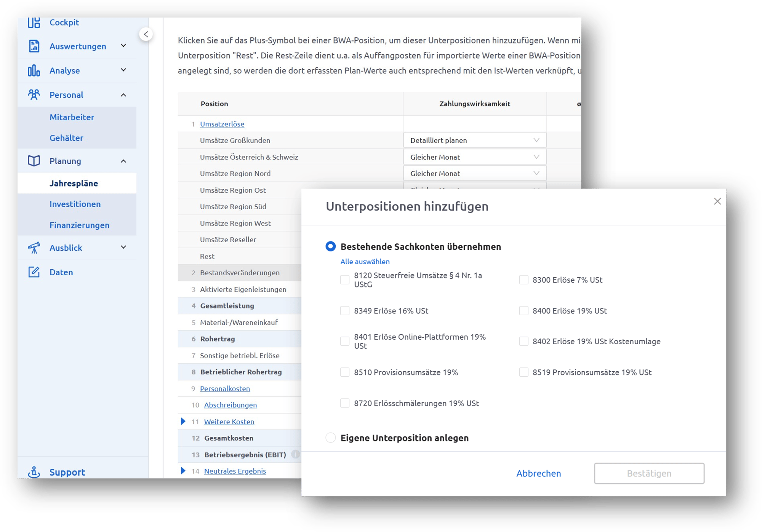The width and height of the screenshot is (762, 532).
Task: Select the Gesamtkosten row
Action: (240, 438)
